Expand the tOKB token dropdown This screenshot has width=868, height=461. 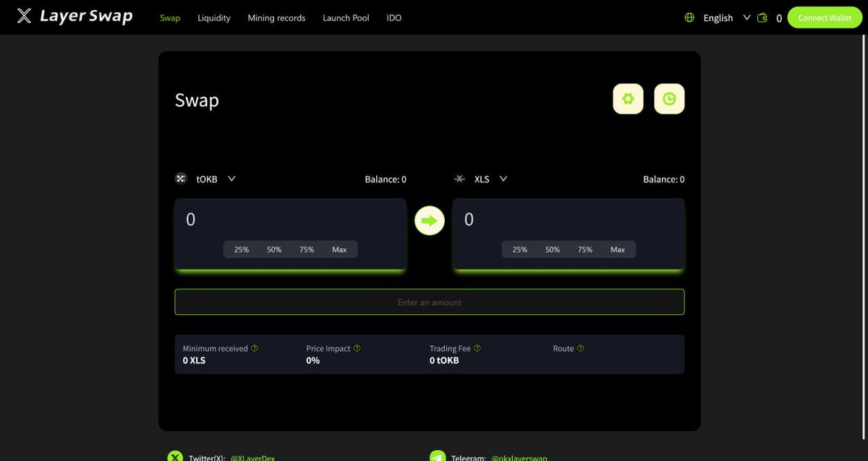coord(231,179)
